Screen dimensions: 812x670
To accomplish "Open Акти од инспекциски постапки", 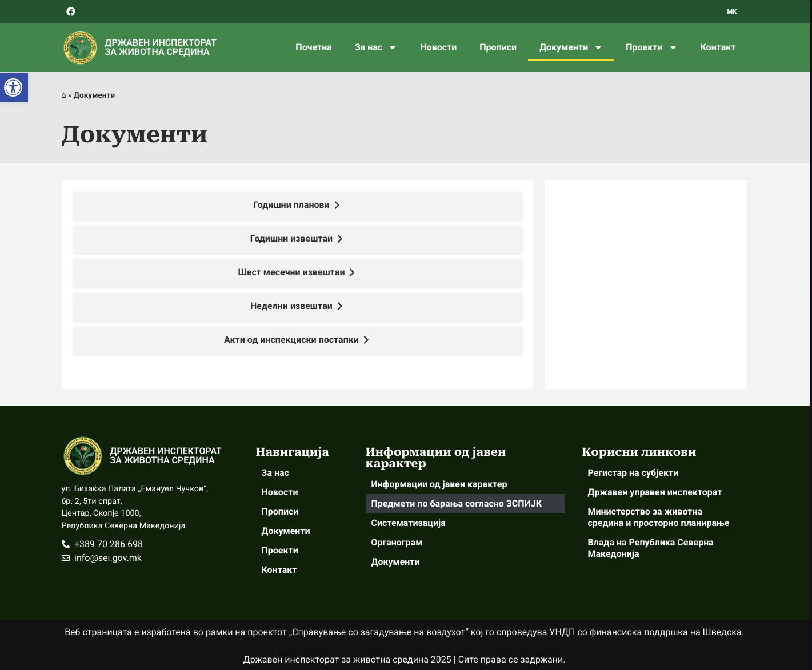I will 297,340.
